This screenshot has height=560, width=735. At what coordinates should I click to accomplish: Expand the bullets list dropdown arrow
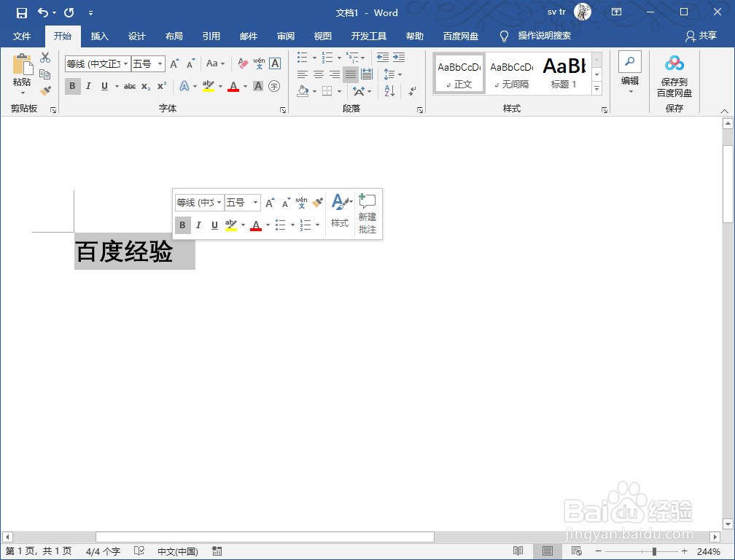pos(314,58)
